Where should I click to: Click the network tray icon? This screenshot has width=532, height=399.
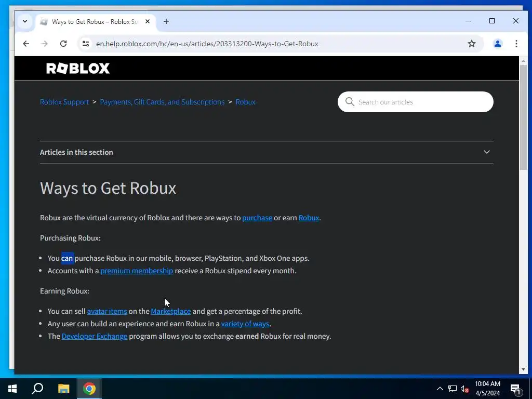(x=453, y=389)
